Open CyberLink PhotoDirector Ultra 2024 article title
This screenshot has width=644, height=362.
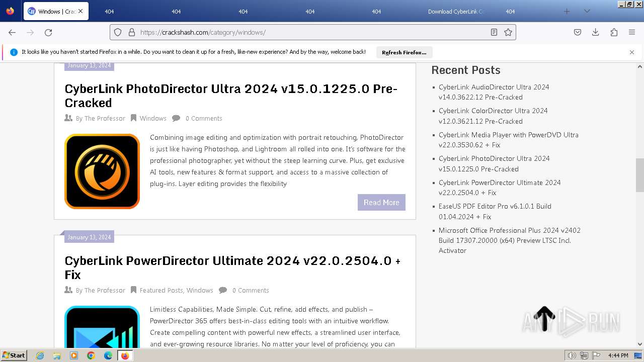pyautogui.click(x=231, y=96)
